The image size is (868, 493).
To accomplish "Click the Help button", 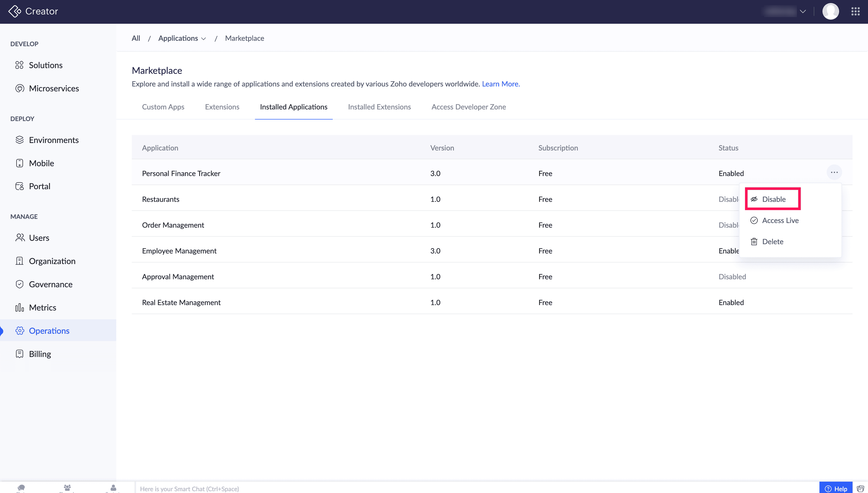I will [836, 489].
